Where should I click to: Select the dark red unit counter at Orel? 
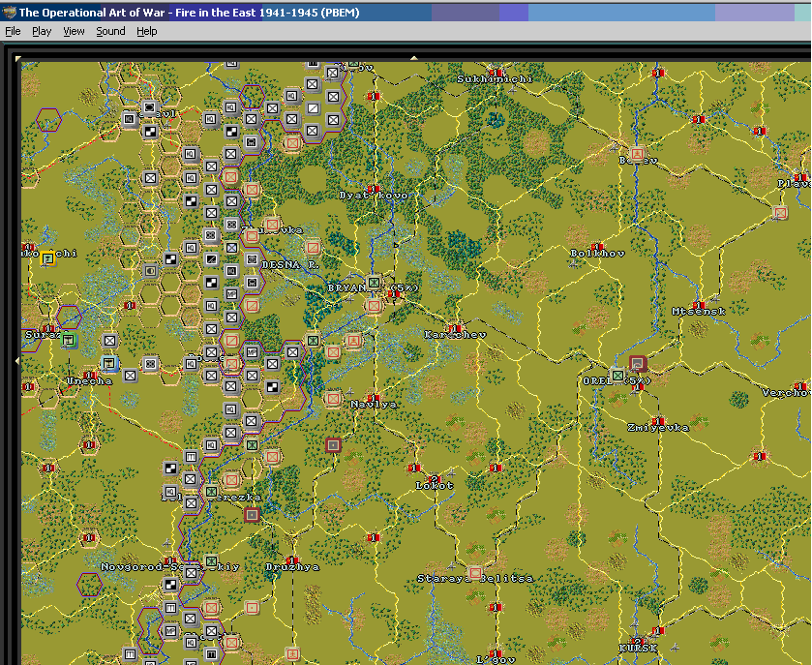point(638,364)
